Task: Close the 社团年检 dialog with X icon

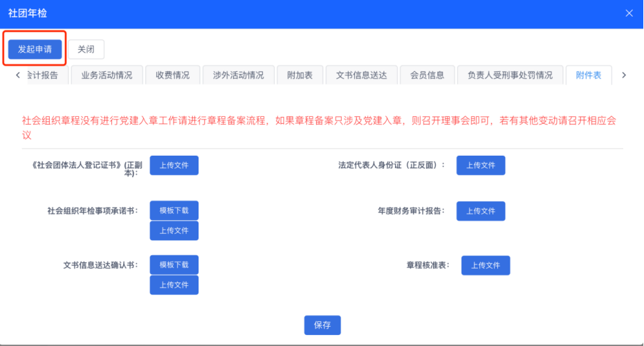Action: 629,13
